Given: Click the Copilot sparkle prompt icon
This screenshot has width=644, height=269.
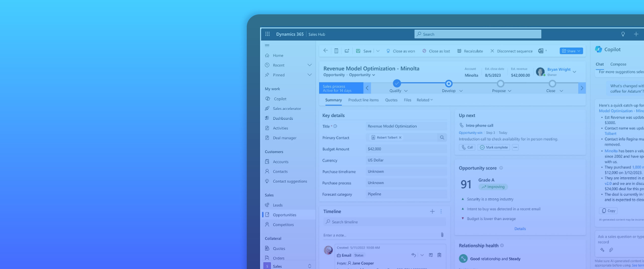Looking at the screenshot, I should coord(602,250).
